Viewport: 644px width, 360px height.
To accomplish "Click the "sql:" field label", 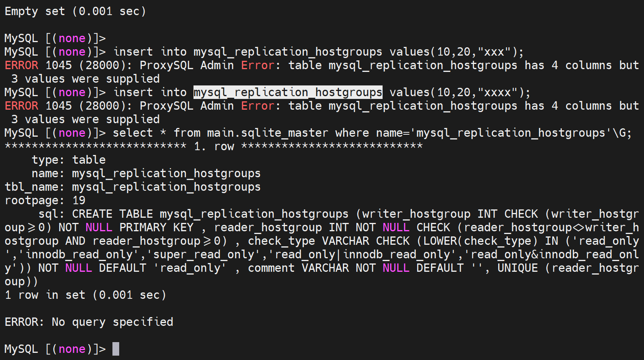I will 51,214.
